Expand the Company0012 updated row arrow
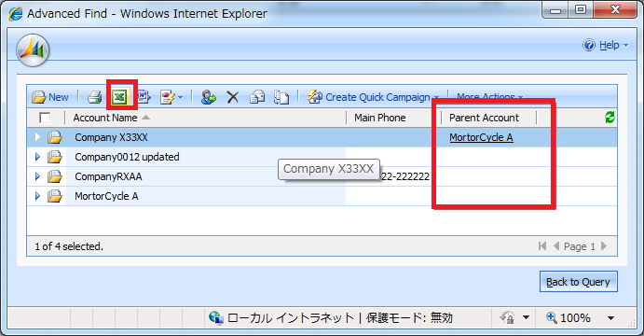 click(37, 157)
